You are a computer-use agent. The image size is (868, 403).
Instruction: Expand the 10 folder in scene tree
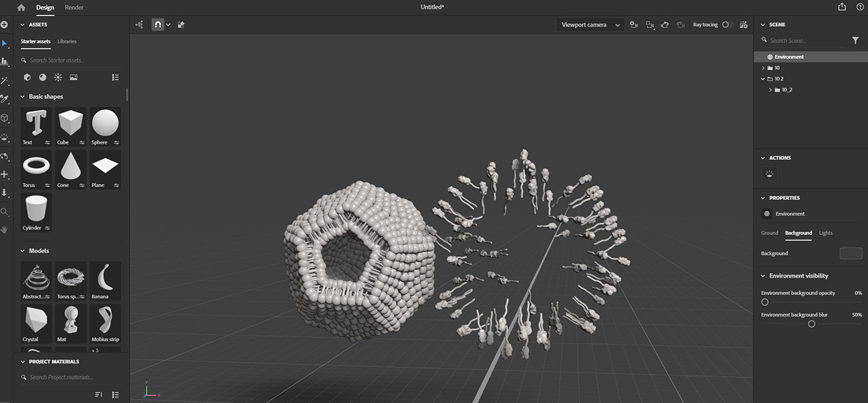763,68
